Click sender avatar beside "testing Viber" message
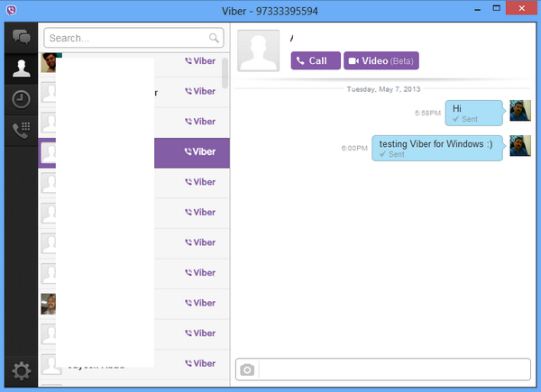541x392 pixels. 520,145
